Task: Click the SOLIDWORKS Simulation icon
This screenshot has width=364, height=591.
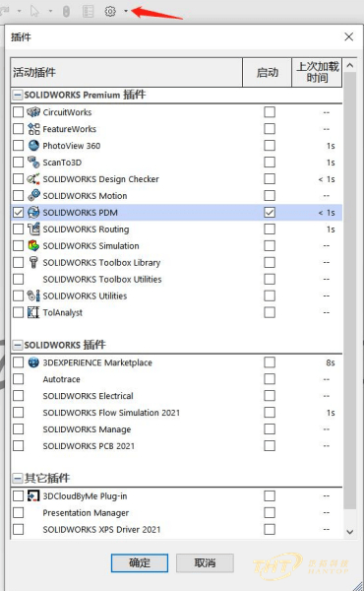Action: [x=33, y=245]
